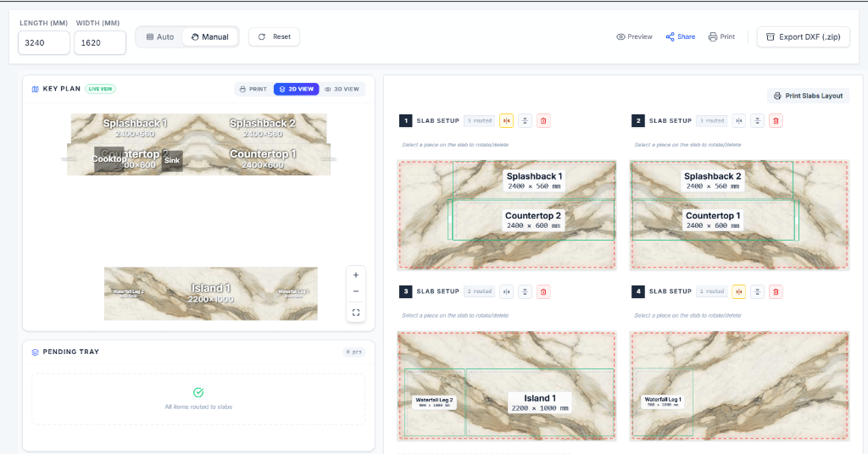Click the Pending Tray stack icon
The width and height of the screenshot is (868, 454).
pyautogui.click(x=36, y=352)
